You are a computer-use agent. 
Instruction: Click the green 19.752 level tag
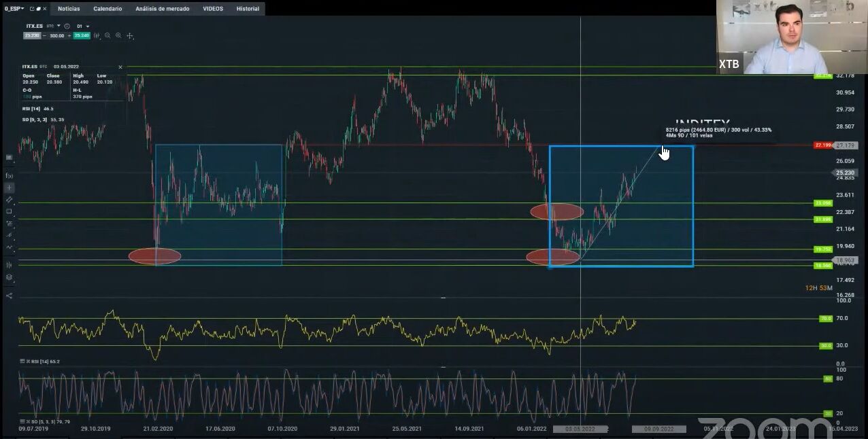click(x=823, y=249)
